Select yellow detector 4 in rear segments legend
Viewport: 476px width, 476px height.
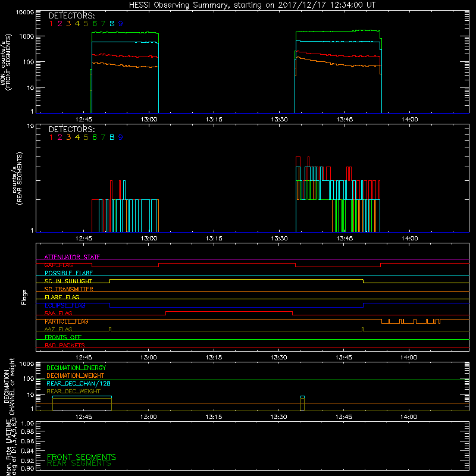77,137
